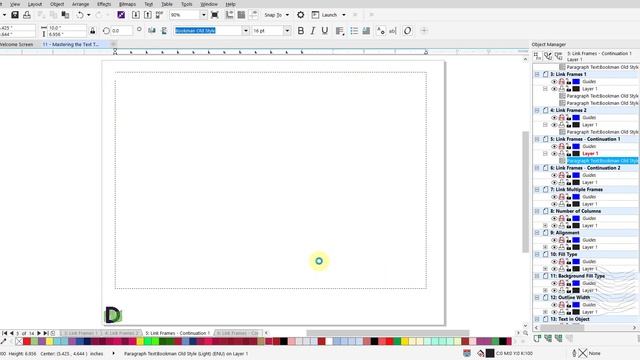Viewport: 640px width, 360px height.
Task: Toggle the eye on Guides under 4: Link Frames 2
Action: pyautogui.click(x=554, y=118)
